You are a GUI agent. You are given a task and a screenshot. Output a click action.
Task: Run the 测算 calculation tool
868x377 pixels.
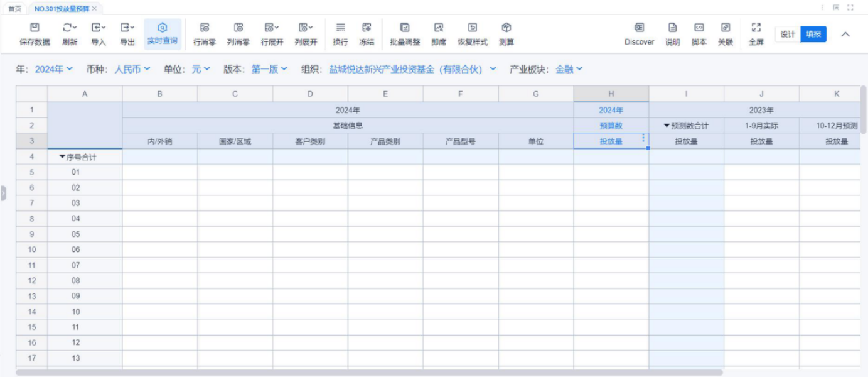pos(506,28)
